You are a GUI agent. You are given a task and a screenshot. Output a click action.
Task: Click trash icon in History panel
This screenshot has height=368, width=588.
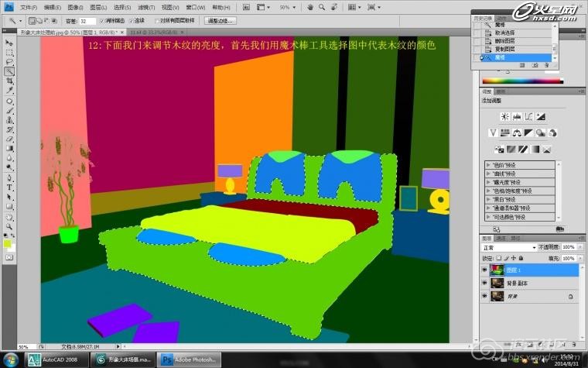click(x=546, y=65)
